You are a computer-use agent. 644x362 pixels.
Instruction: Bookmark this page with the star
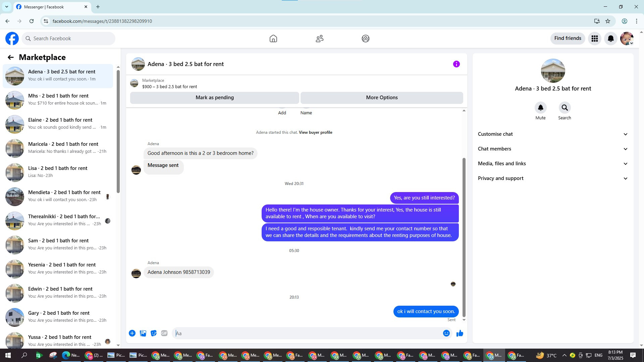tap(608, 21)
